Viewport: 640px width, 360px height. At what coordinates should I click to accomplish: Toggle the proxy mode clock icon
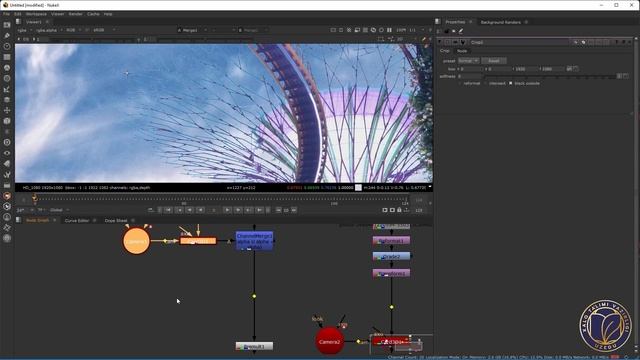click(x=381, y=30)
